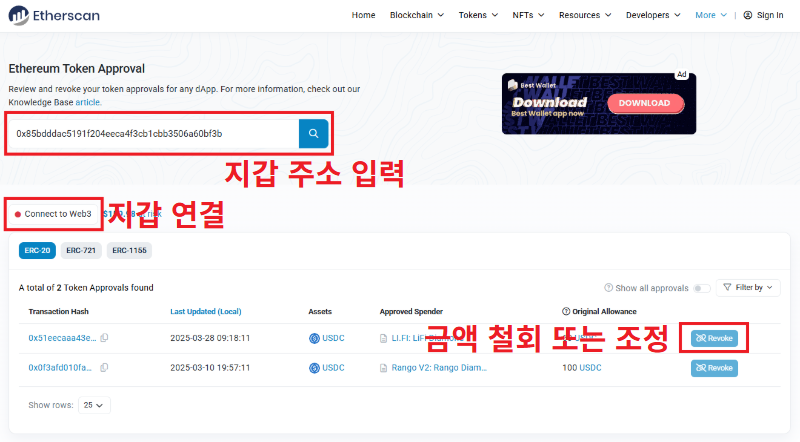Open the More dropdown
800x442 pixels.
[711, 15]
